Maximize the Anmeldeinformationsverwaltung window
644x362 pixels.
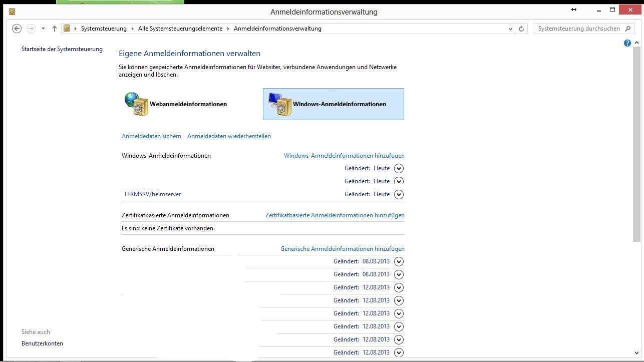(612, 10)
